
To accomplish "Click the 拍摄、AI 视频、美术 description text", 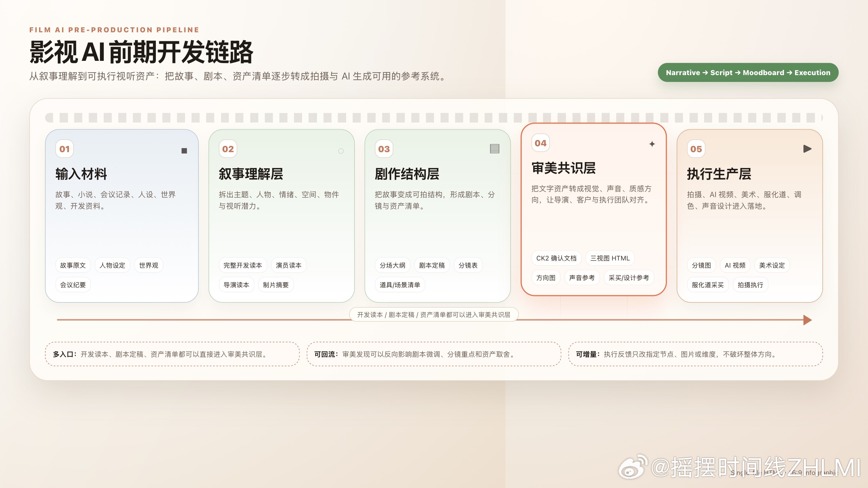I will (744, 200).
